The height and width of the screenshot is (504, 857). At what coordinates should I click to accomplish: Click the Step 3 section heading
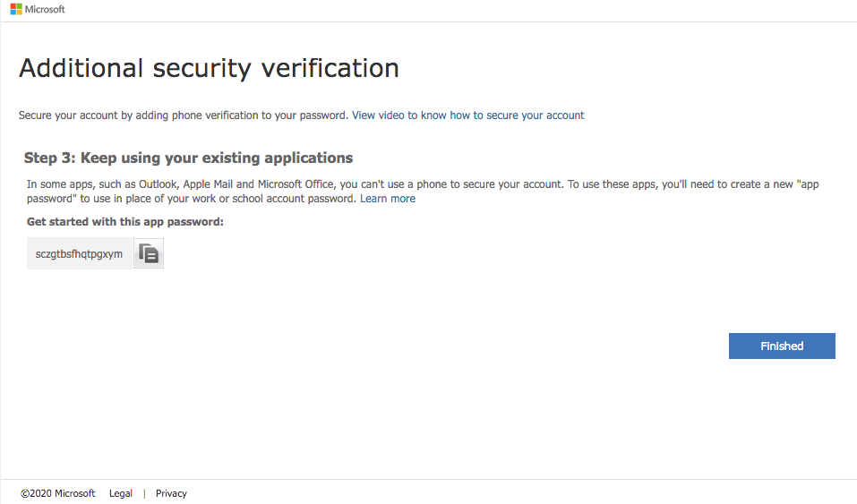point(188,158)
